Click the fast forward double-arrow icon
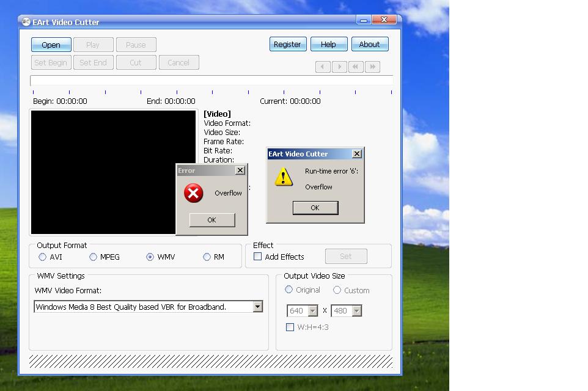The width and height of the screenshot is (588, 391). pos(372,67)
